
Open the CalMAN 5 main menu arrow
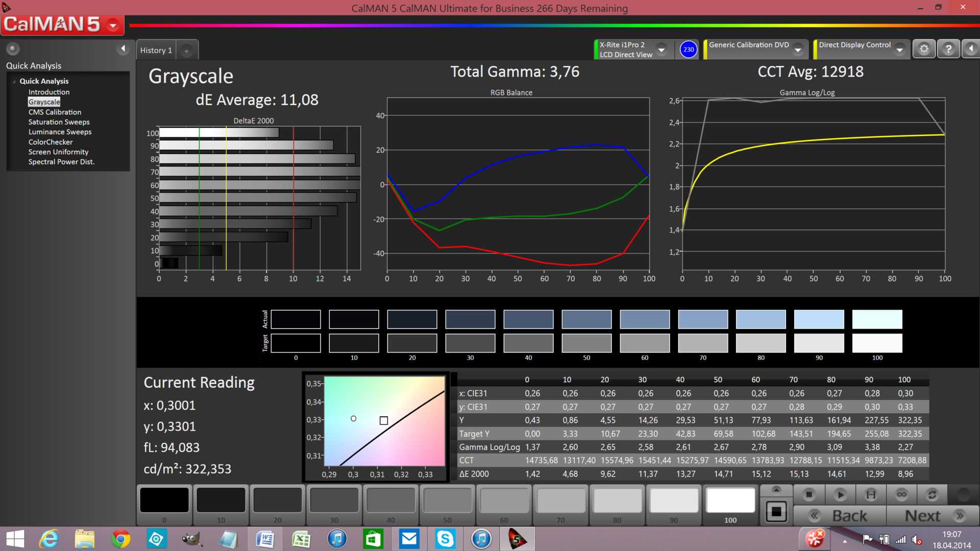click(x=113, y=24)
